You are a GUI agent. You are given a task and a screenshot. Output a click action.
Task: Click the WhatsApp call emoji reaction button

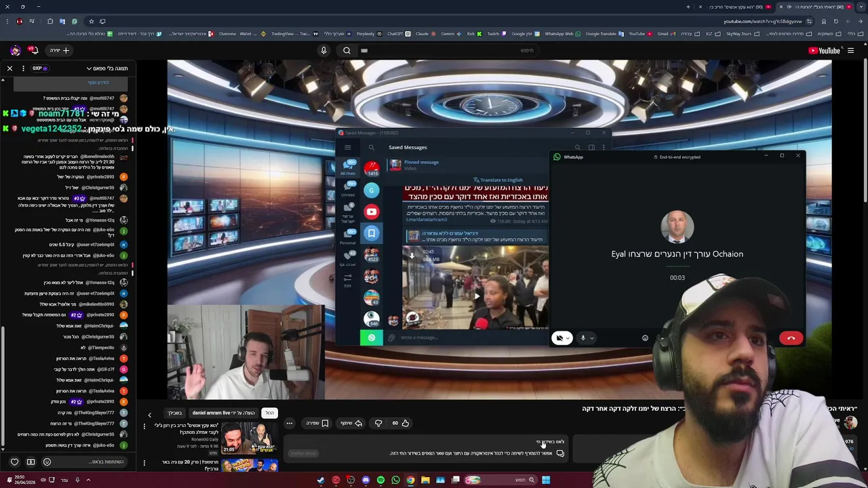(645, 338)
